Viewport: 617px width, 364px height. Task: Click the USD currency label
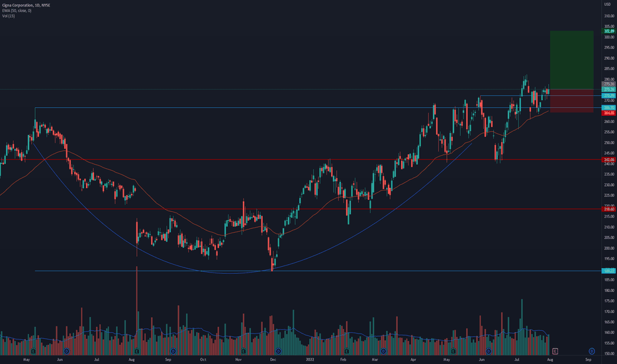(x=608, y=5)
